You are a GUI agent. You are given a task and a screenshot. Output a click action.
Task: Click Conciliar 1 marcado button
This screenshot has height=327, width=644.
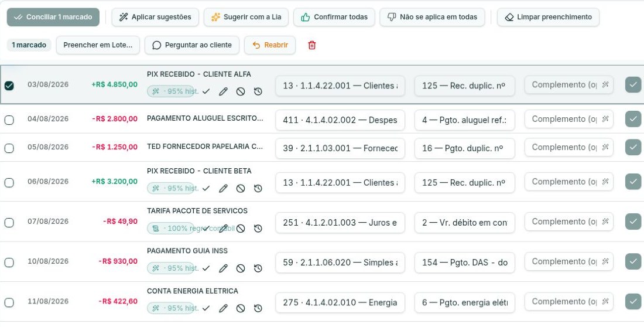53,17
